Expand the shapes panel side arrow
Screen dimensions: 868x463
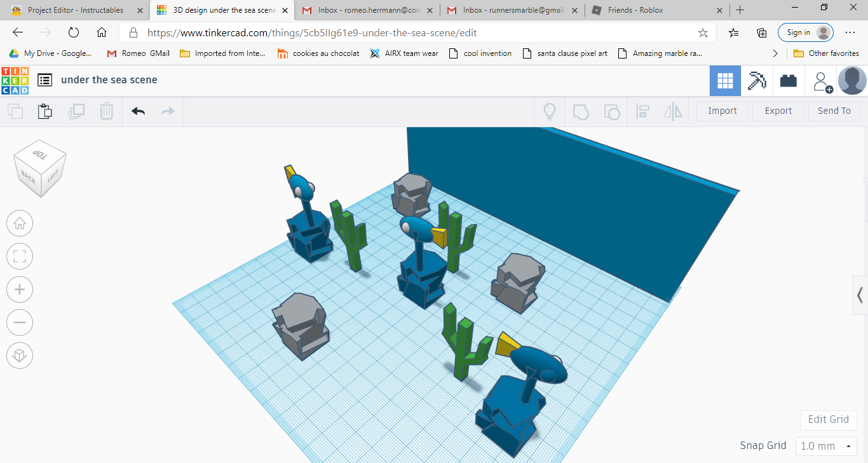(x=860, y=295)
